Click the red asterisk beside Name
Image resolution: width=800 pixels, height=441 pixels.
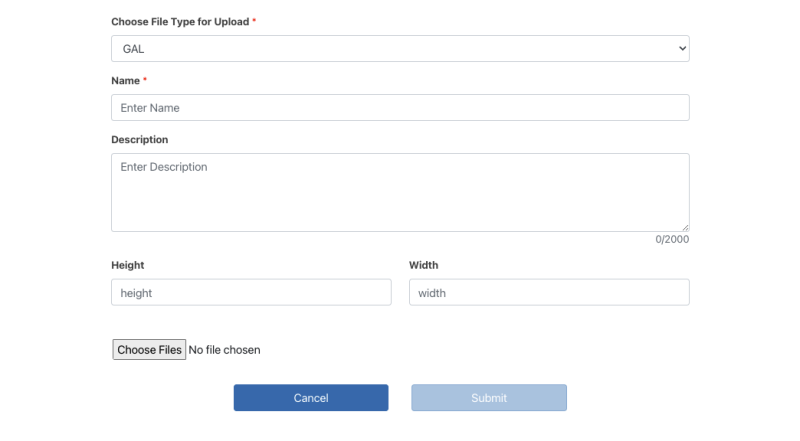[145, 80]
